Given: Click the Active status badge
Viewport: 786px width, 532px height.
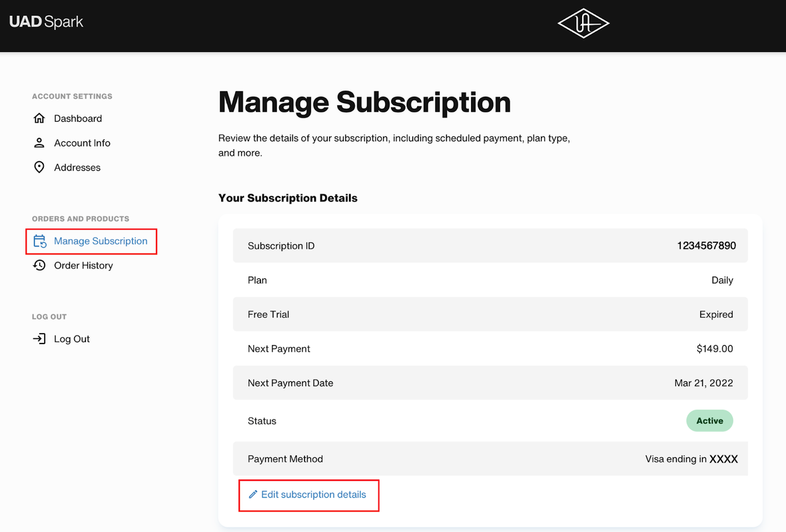Looking at the screenshot, I should (x=709, y=421).
